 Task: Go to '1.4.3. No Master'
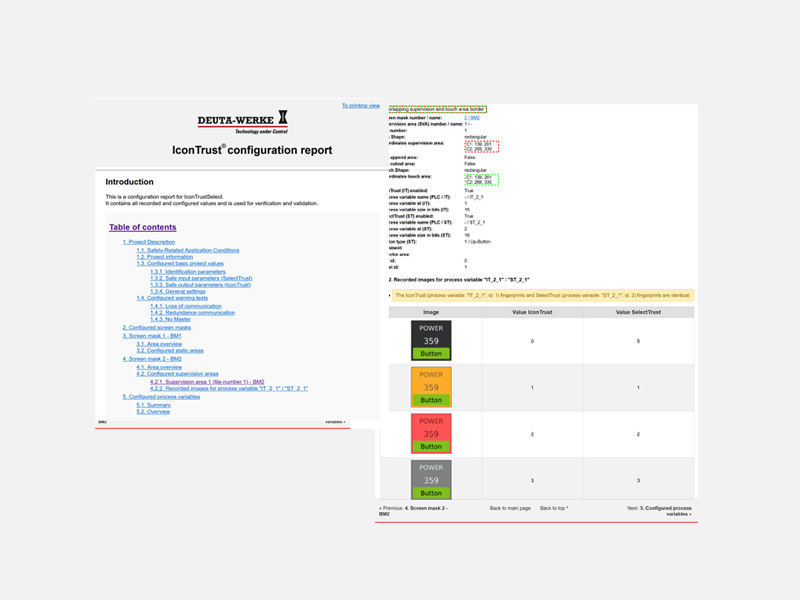(170, 319)
